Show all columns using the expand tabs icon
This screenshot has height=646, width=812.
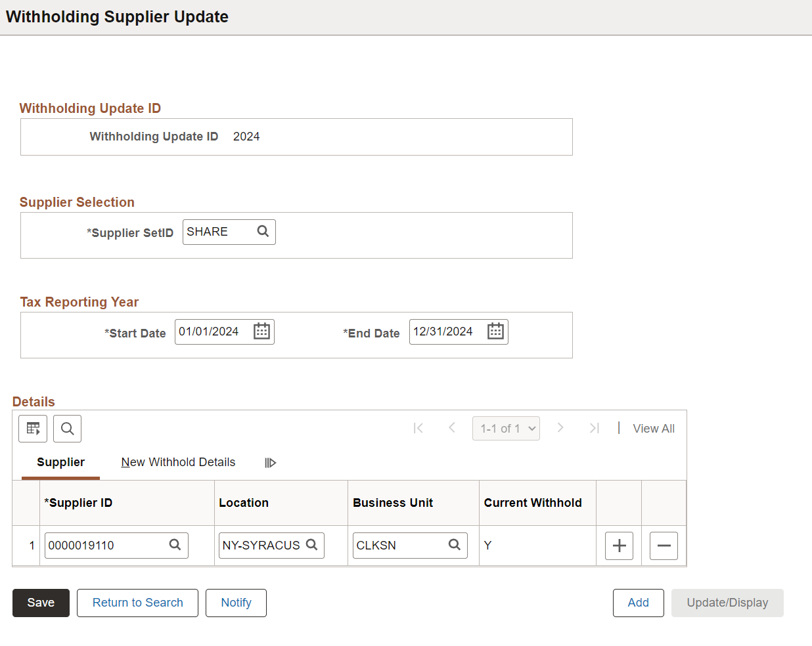tap(270, 463)
